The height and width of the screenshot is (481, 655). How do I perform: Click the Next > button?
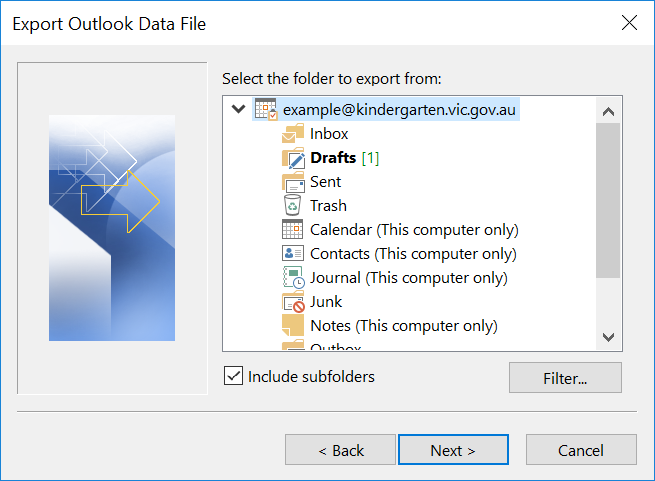(453, 450)
